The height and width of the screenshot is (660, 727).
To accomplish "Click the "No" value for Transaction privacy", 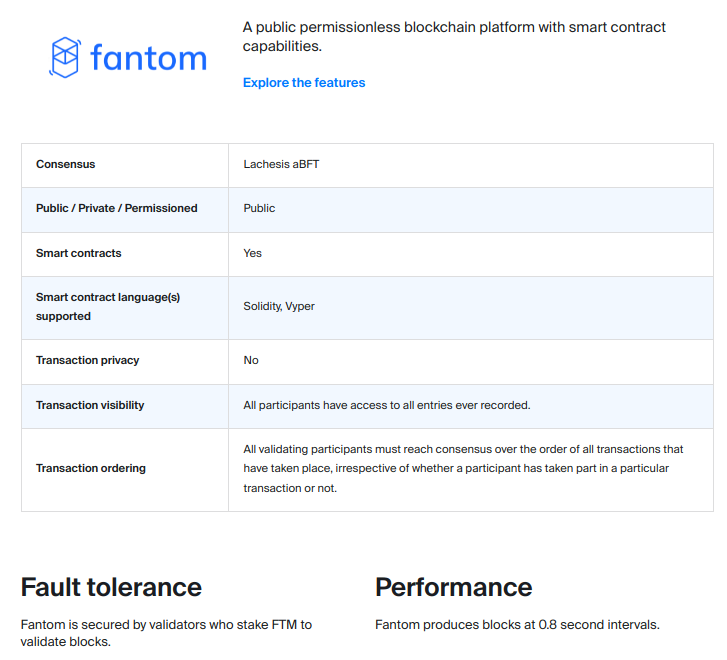I will [251, 360].
